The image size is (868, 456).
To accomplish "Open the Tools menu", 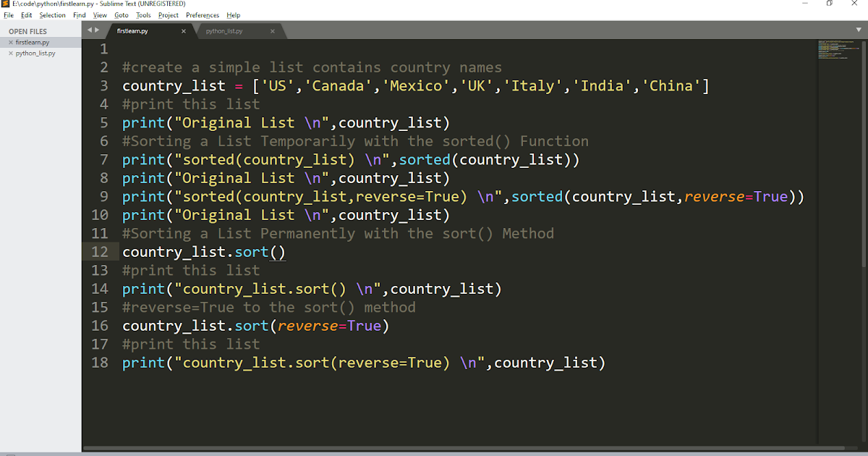I will (x=145, y=14).
